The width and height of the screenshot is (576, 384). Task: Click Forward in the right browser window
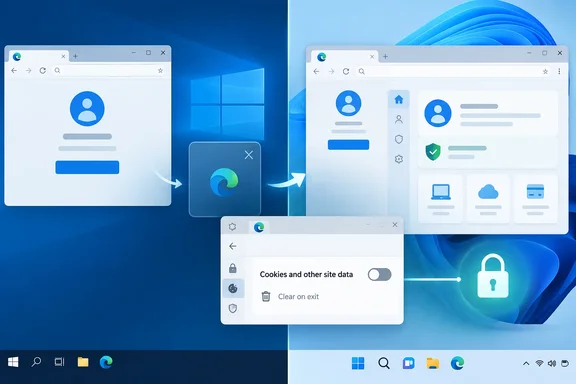pyautogui.click(x=331, y=71)
